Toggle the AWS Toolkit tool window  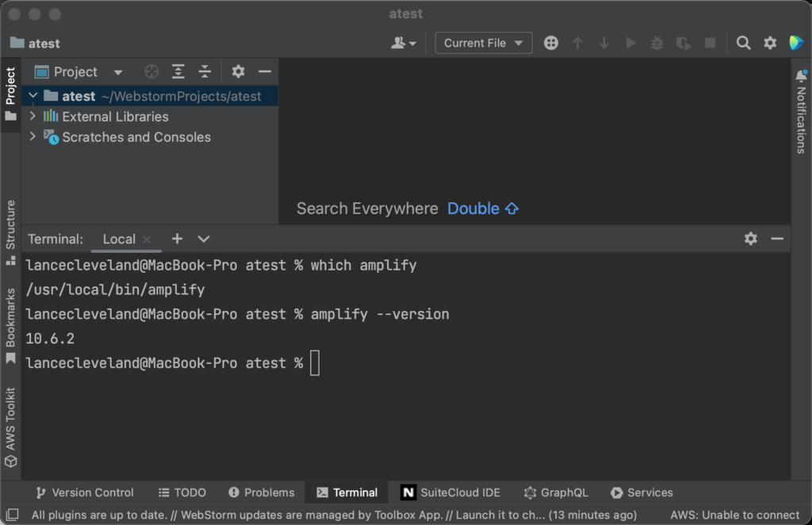tap(10, 428)
